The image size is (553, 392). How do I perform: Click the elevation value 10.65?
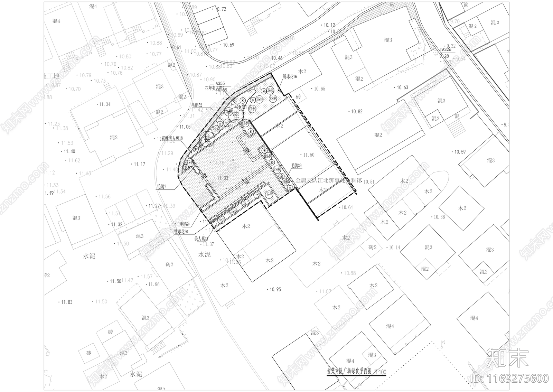[x=319, y=89]
